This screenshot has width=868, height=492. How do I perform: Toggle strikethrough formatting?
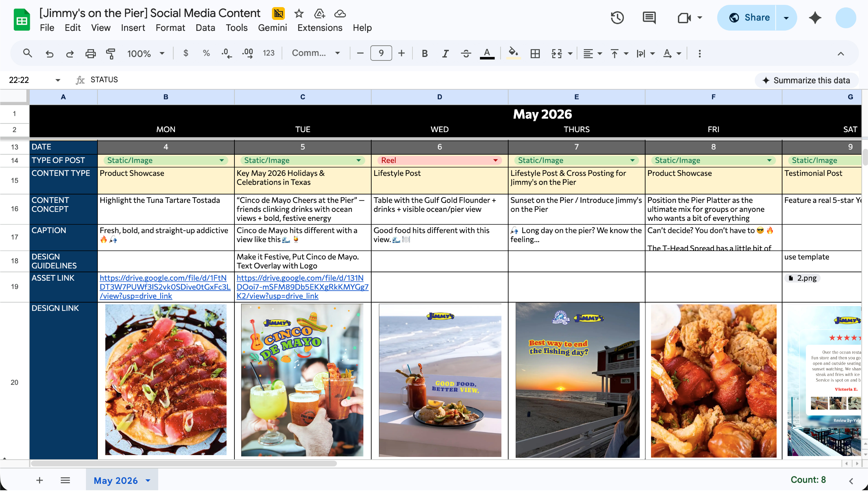click(466, 53)
